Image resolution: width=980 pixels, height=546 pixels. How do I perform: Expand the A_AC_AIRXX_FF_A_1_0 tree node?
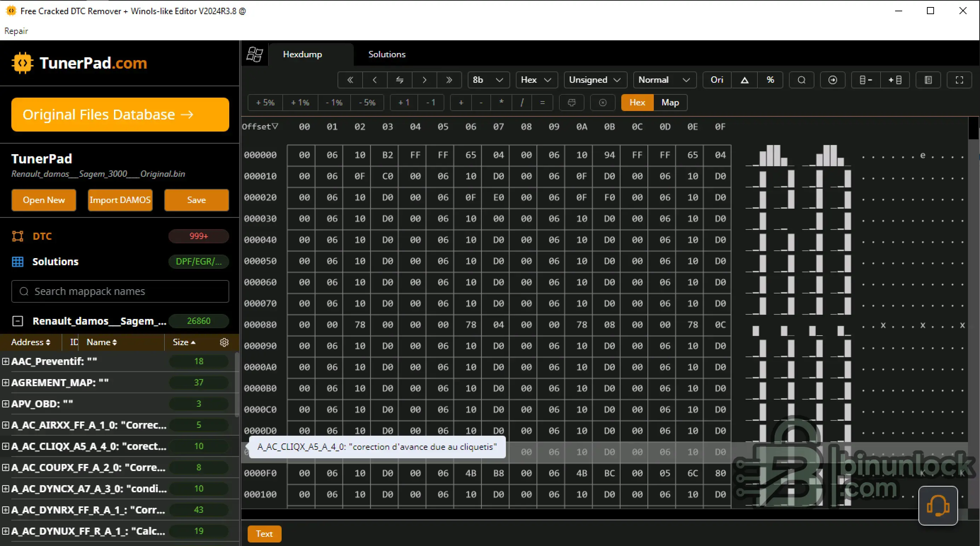pyautogui.click(x=6, y=425)
